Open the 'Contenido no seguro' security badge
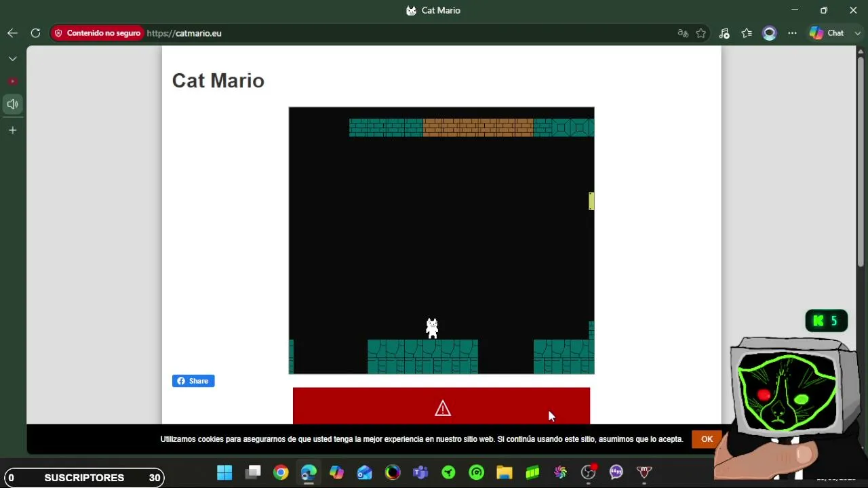Viewport: 868px width, 488px height. [97, 33]
